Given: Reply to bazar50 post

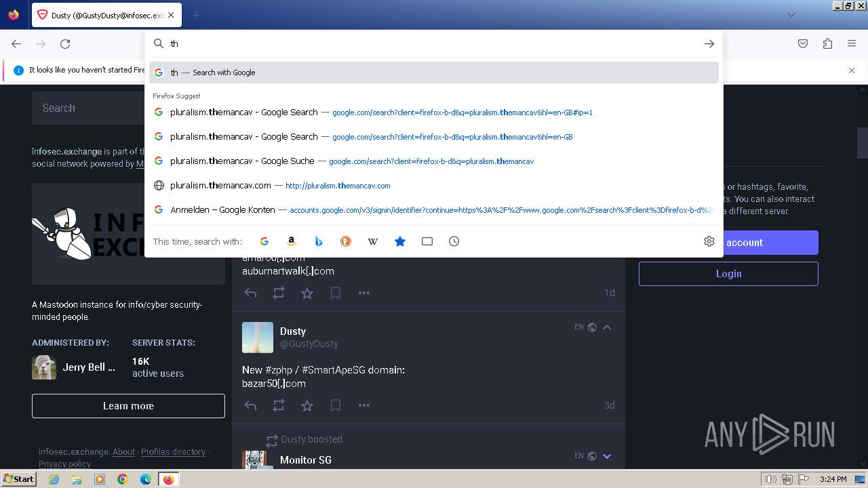Looking at the screenshot, I should coord(250,405).
